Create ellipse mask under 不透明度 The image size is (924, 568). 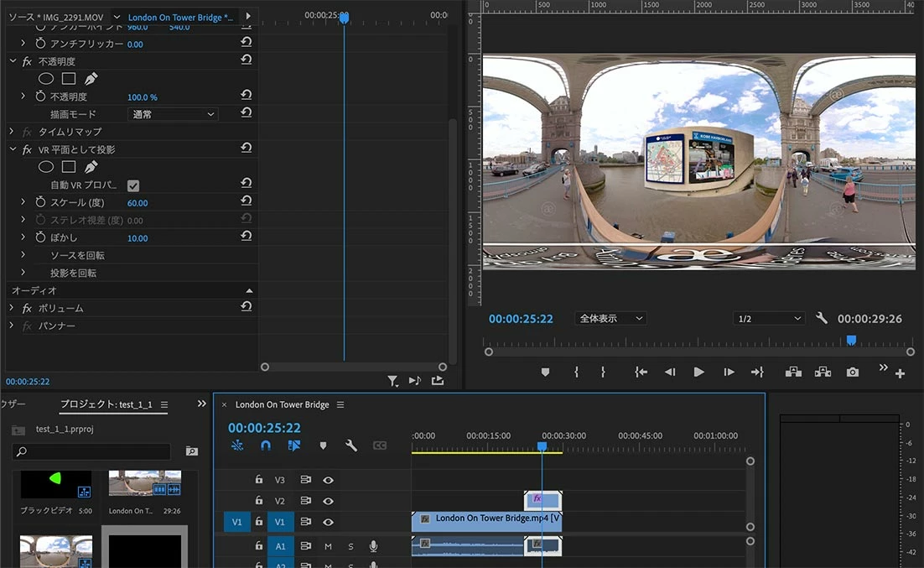click(46, 79)
